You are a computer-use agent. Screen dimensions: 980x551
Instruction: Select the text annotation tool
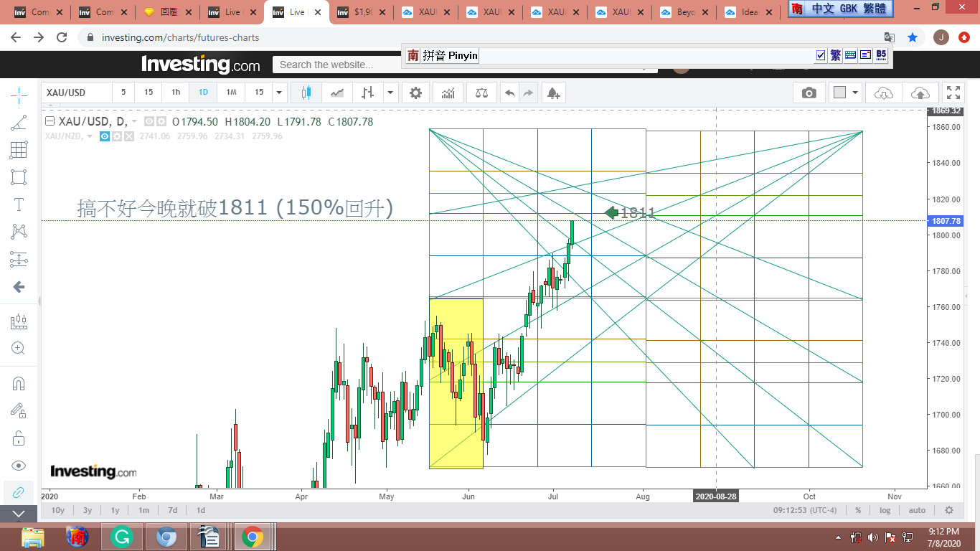(19, 204)
